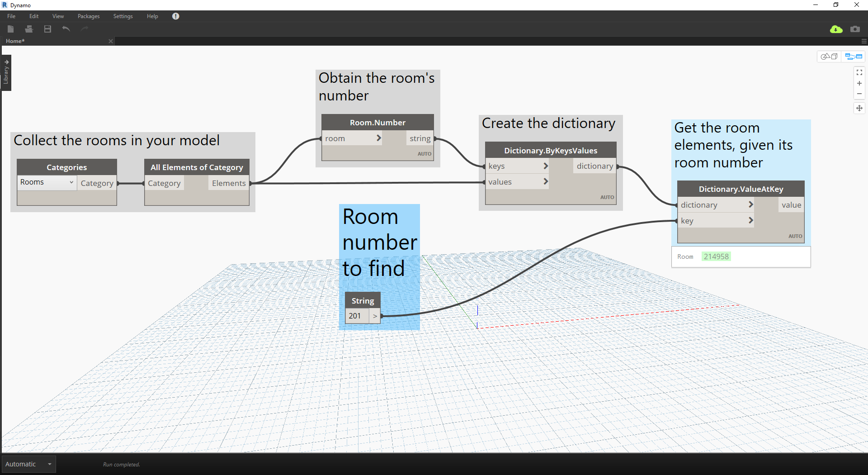Toggle to 3D background preview navigation
Image resolution: width=868 pixels, height=475 pixels.
pyautogui.click(x=829, y=57)
